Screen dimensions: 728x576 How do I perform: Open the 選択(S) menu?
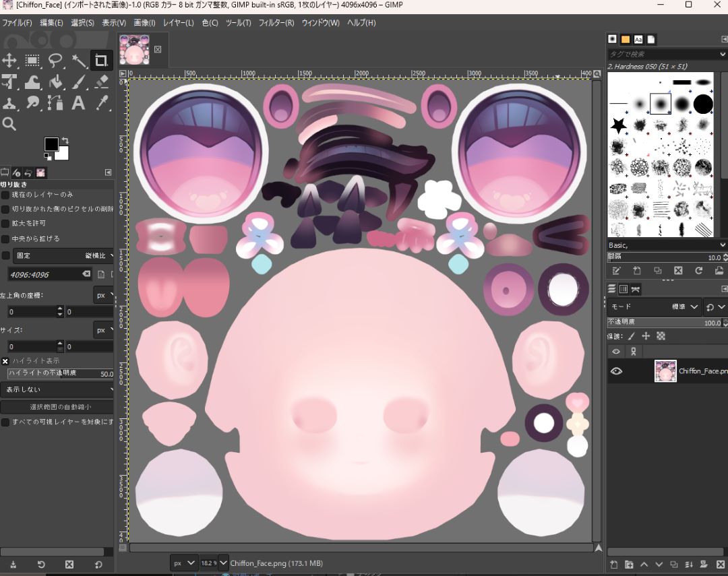82,23
